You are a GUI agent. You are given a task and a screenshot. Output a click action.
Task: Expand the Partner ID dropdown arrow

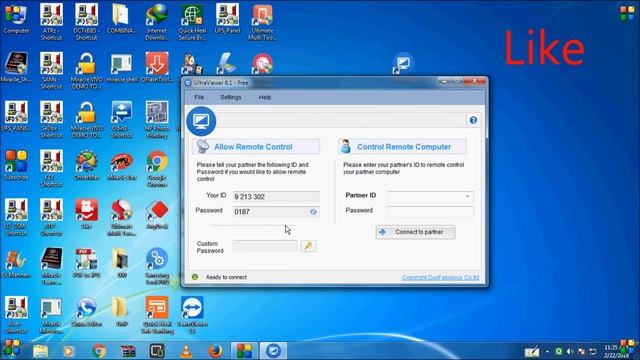click(x=467, y=196)
